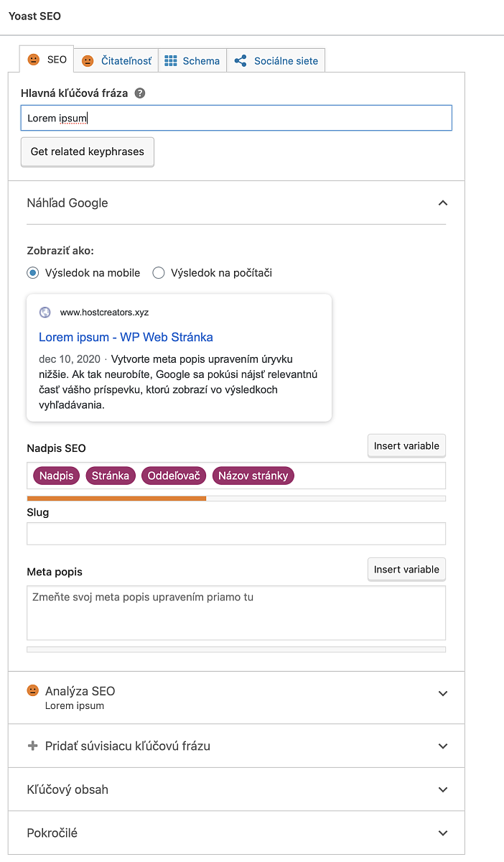Click the Meta popis text area
This screenshot has width=504, height=862.
[236, 613]
